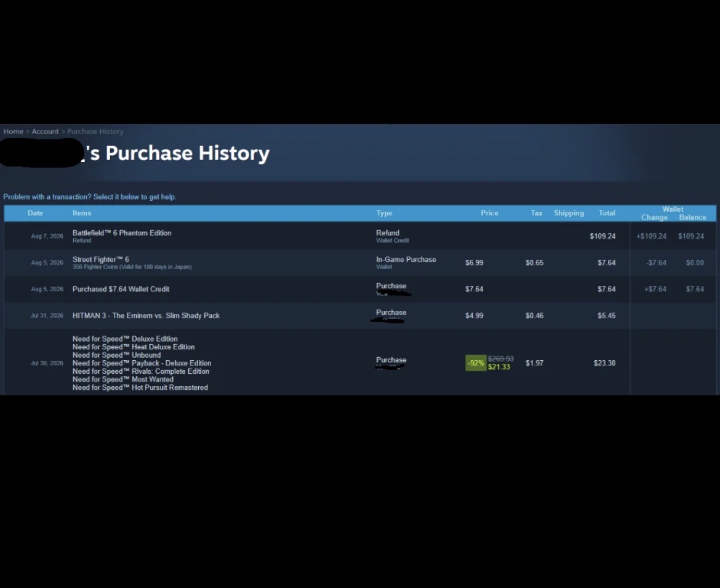Click the $0.46 tax value
720x588 pixels.
point(535,316)
